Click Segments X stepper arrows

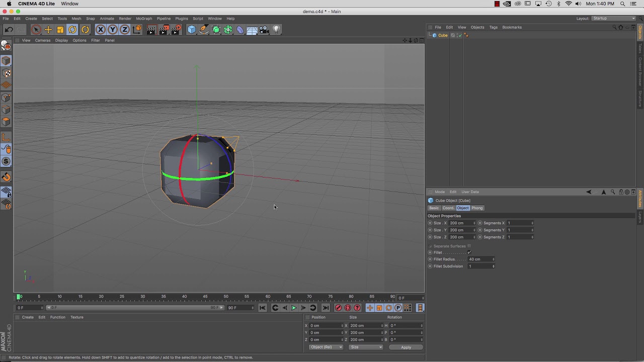pyautogui.click(x=532, y=223)
